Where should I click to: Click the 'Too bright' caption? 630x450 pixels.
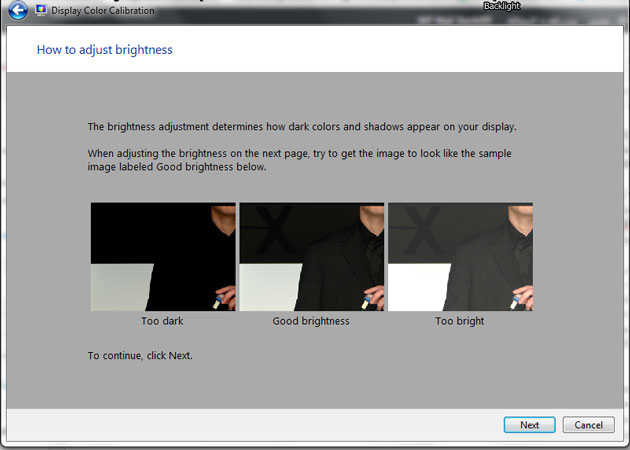460,321
